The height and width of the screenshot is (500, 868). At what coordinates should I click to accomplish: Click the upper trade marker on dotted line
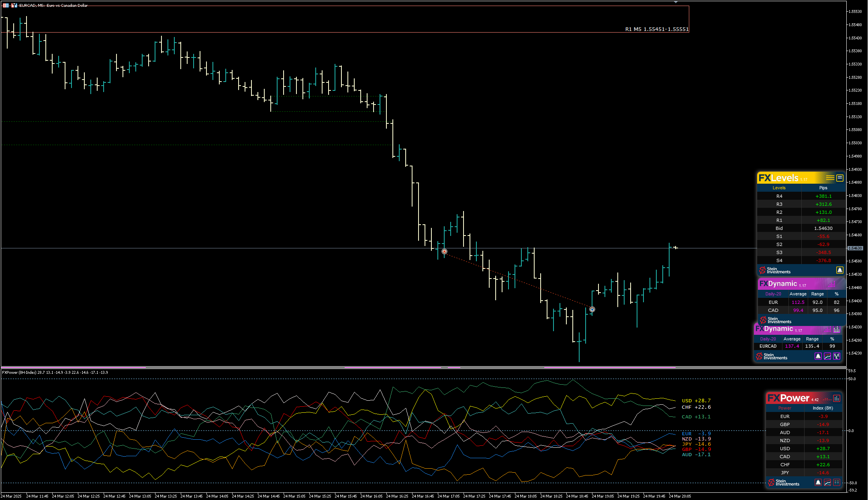(x=444, y=252)
